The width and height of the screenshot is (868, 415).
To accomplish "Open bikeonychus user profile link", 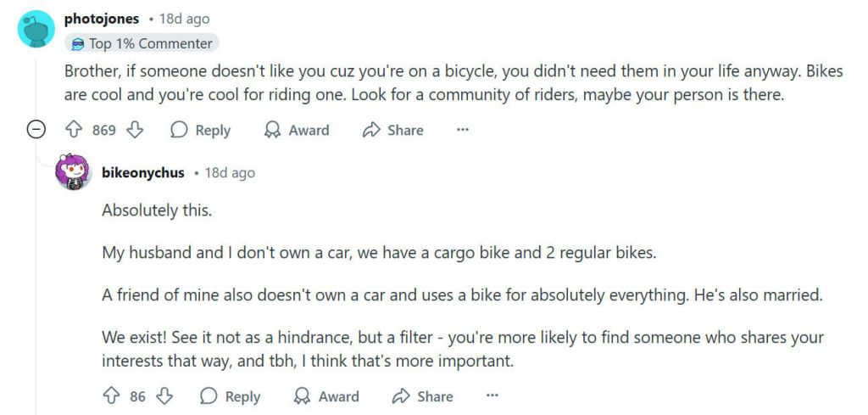I will coord(142,172).
